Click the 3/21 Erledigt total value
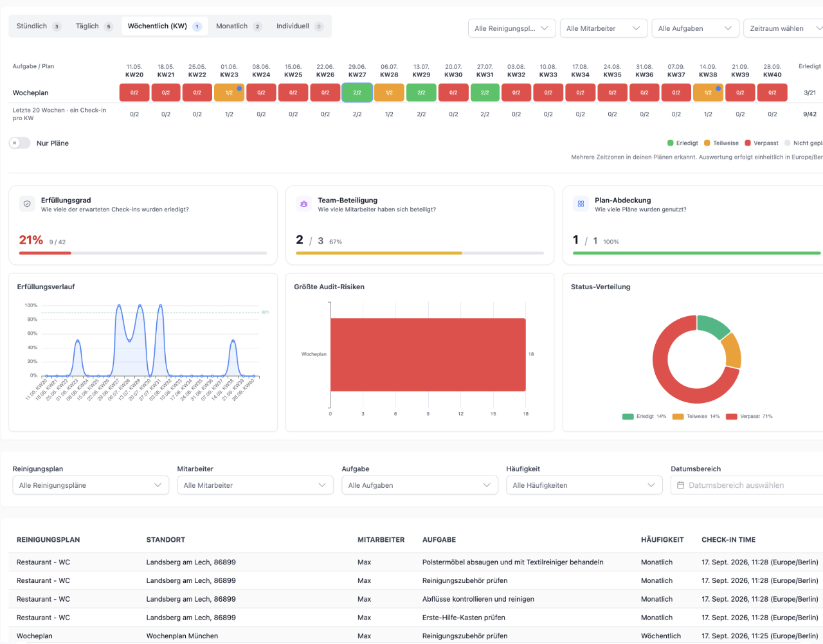 pyautogui.click(x=810, y=93)
